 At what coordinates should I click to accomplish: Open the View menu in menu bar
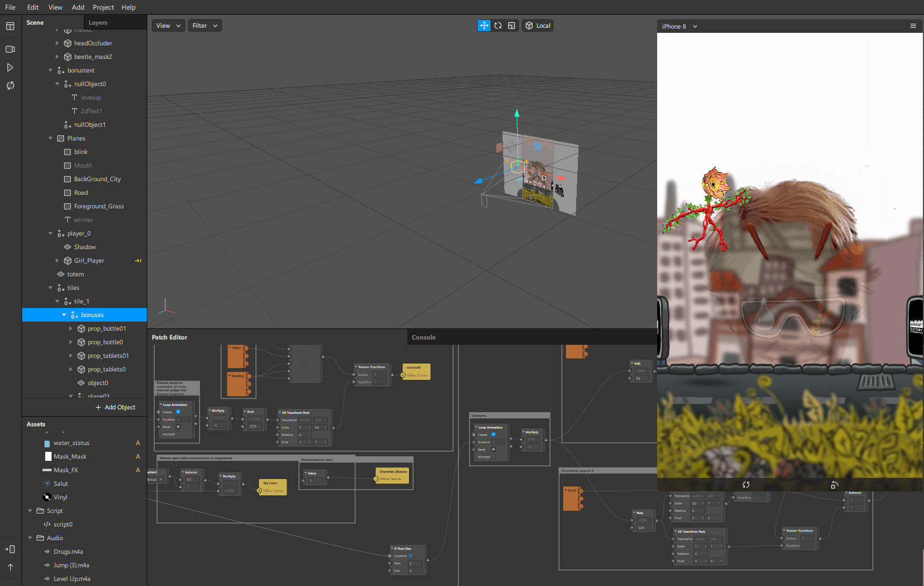56,7
